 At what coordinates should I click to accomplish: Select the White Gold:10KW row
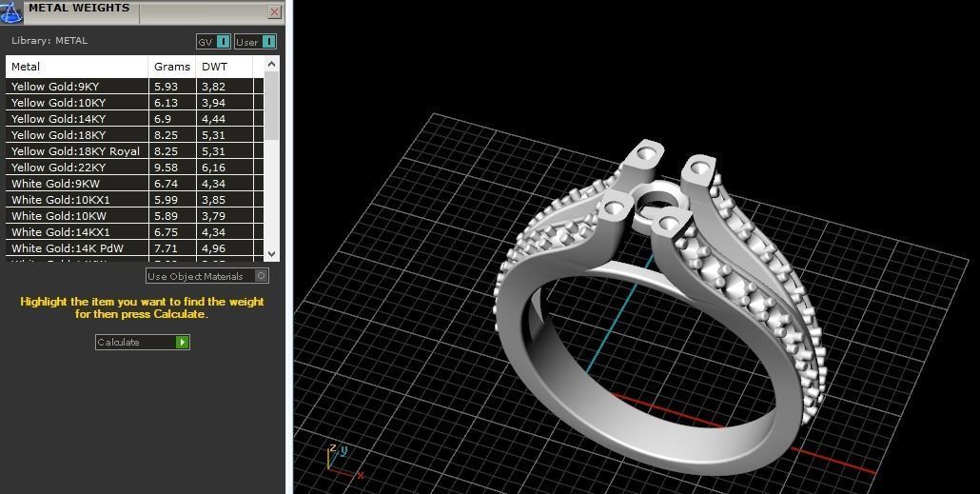click(x=134, y=216)
